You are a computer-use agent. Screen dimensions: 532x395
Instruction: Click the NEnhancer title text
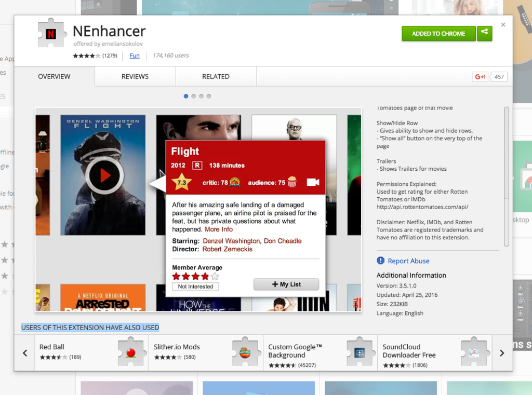tap(109, 31)
